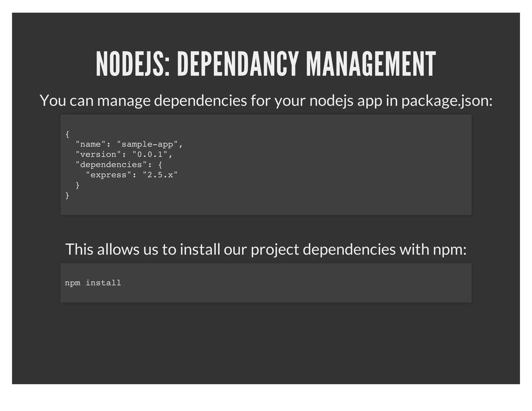Viewport: 532px width, 411px height.
Task: Click the inner closing brace of dependencies
Action: pos(77,185)
